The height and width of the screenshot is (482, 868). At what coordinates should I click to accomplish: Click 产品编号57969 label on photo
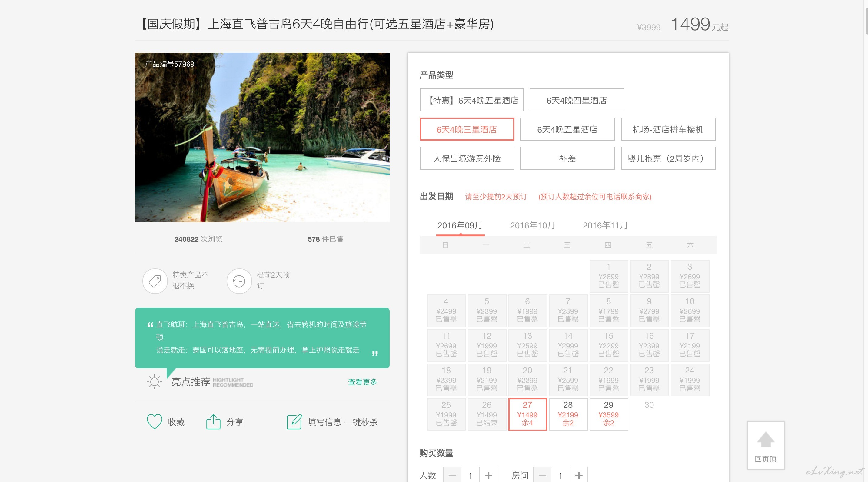click(169, 64)
